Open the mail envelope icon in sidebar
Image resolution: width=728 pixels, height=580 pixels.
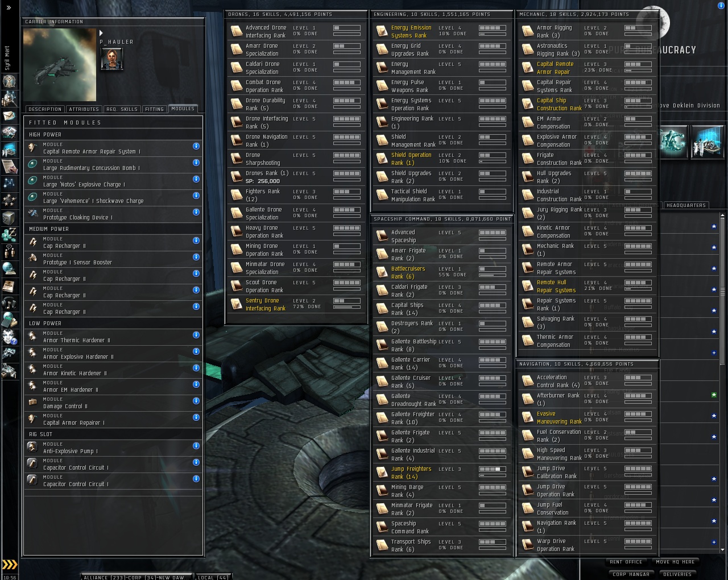click(9, 115)
